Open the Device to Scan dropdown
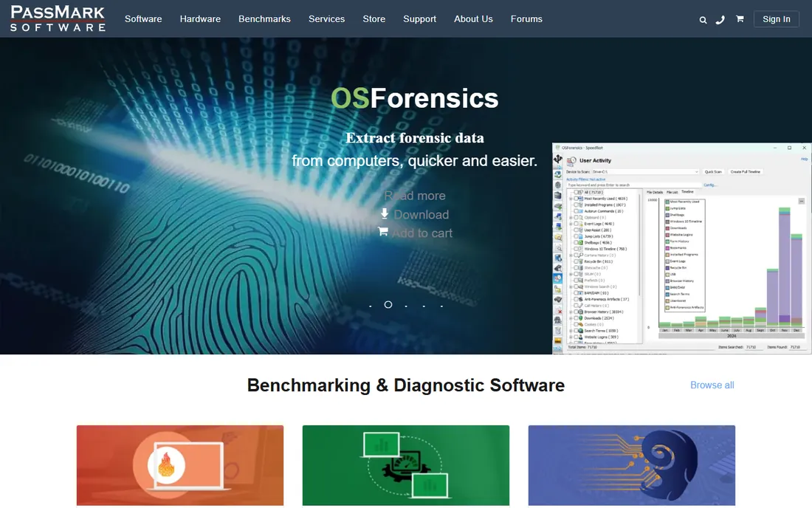Image resolution: width=812 pixels, height=508 pixels. pyautogui.click(x=645, y=172)
